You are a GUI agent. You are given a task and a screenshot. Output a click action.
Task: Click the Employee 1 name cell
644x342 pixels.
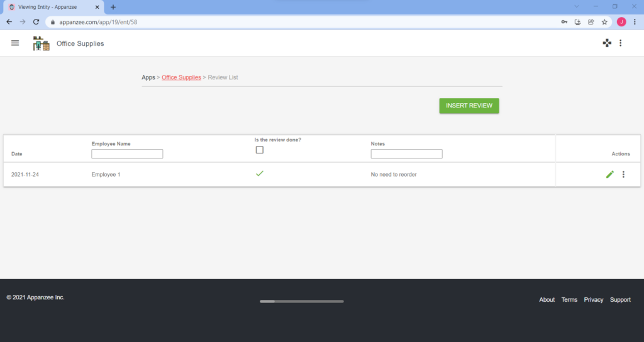106,175
